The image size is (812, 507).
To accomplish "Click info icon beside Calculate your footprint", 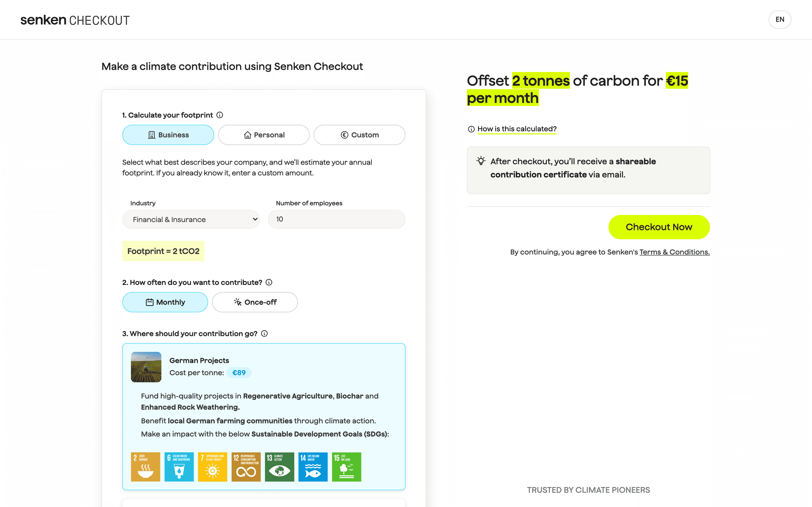I will pos(220,115).
